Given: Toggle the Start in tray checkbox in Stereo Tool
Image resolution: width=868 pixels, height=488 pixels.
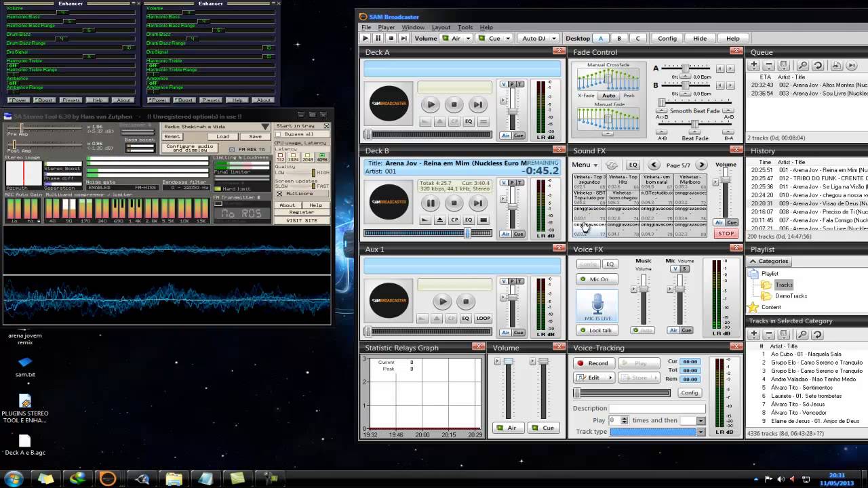Looking at the screenshot, I should [x=326, y=126].
